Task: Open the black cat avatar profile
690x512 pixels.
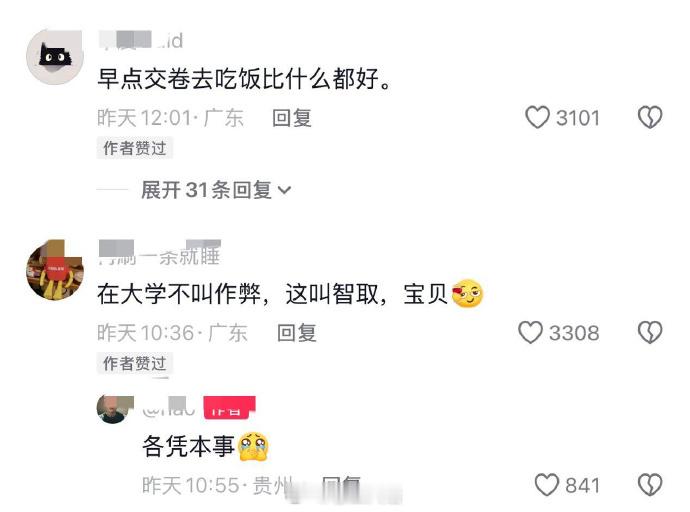Action: [55, 56]
